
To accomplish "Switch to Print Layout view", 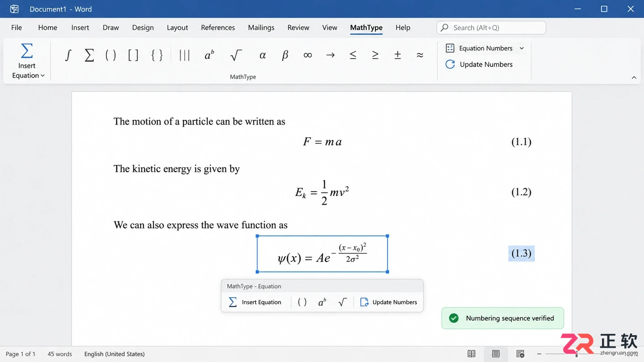I will [x=496, y=354].
